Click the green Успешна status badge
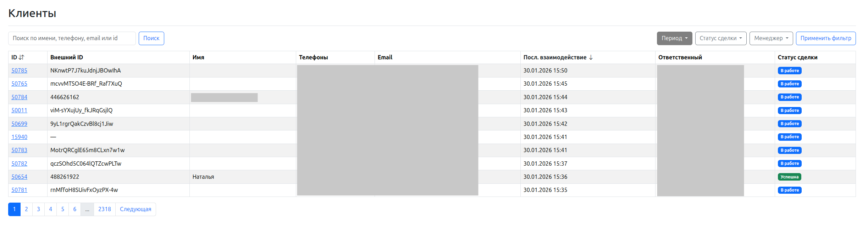868x225 pixels. [x=790, y=177]
